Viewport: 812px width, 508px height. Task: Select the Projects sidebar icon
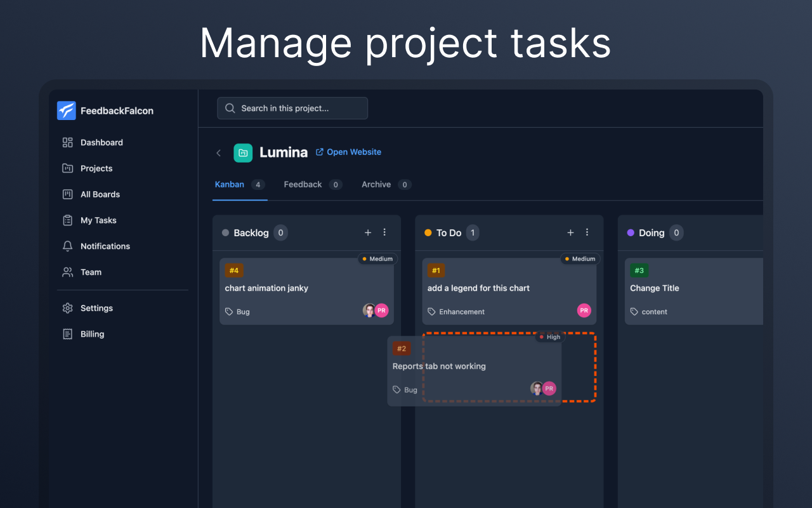69,168
